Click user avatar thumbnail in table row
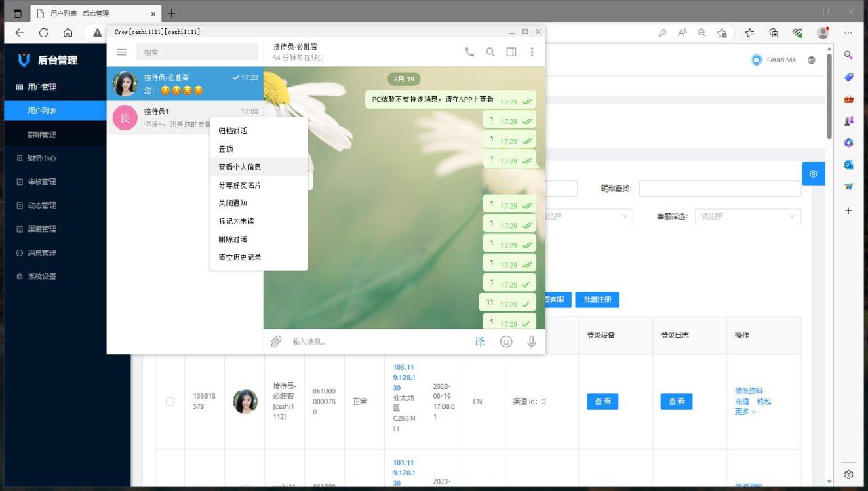The width and height of the screenshot is (868, 491). [x=245, y=401]
